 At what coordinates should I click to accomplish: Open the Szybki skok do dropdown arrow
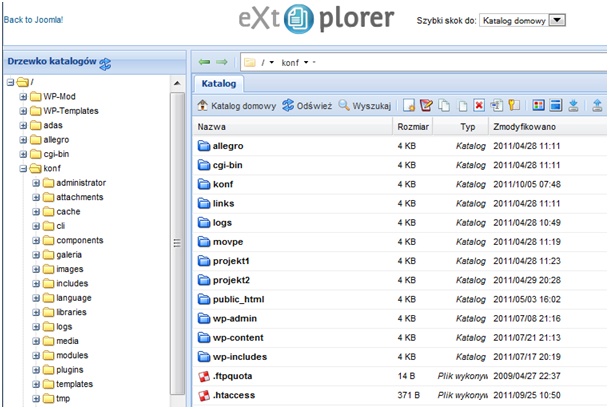tap(557, 20)
